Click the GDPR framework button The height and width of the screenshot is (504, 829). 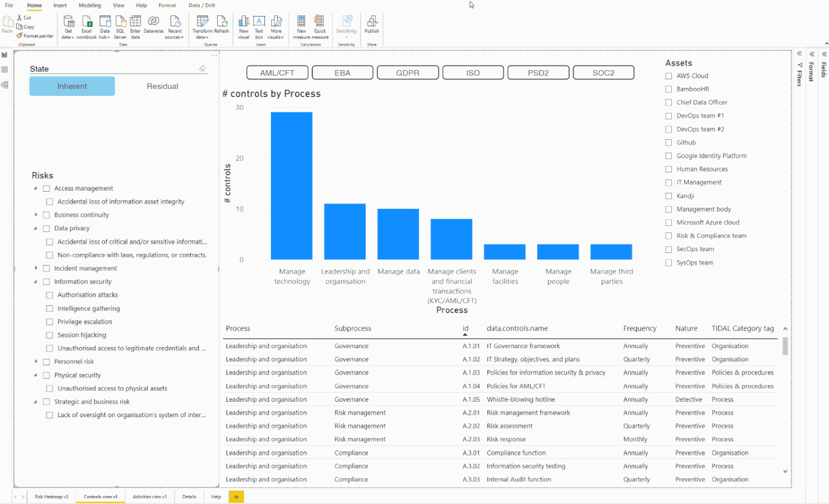408,72
